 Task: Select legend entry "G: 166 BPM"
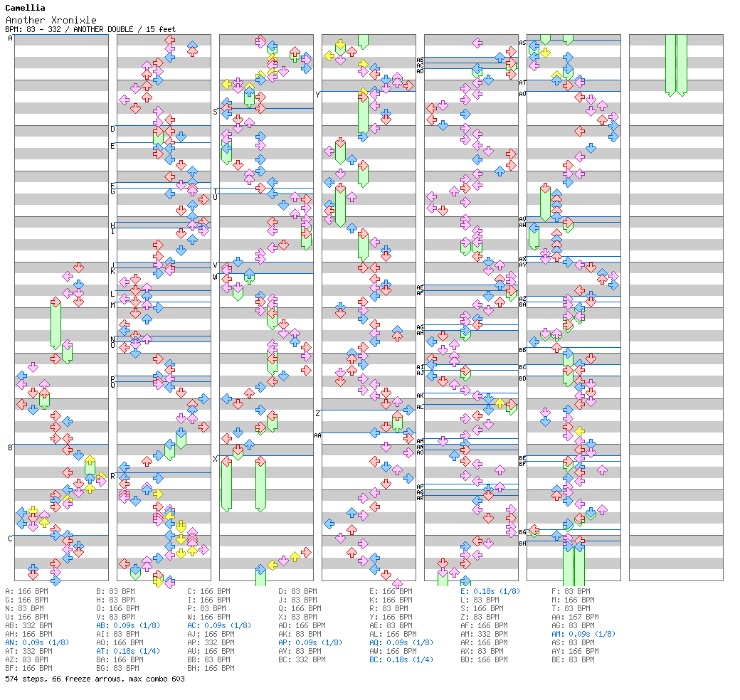click(26, 600)
